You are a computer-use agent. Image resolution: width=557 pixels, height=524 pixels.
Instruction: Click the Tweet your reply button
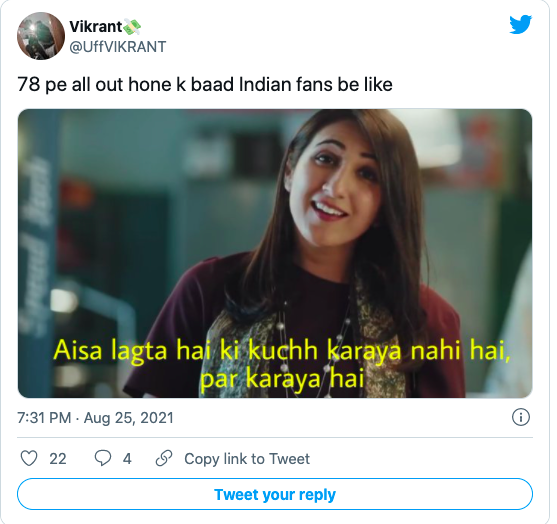pyautogui.click(x=275, y=494)
